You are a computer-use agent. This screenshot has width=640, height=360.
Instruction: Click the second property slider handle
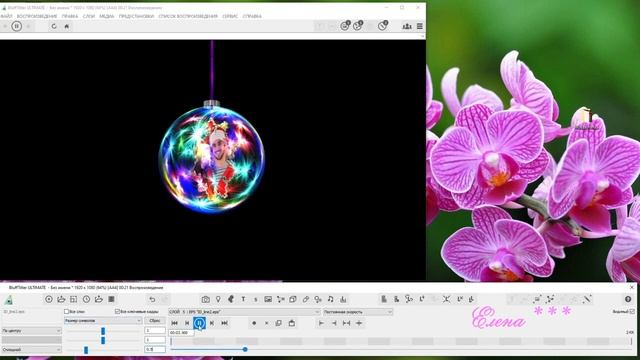click(x=103, y=340)
